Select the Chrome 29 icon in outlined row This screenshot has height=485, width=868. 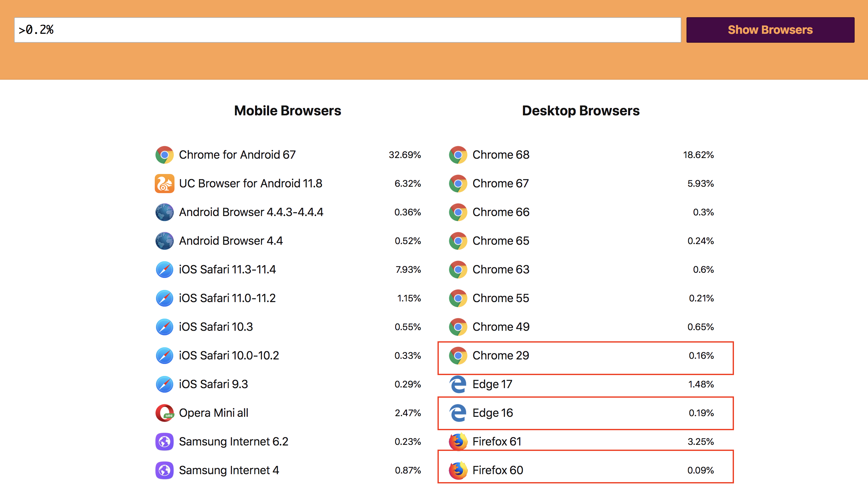458,355
